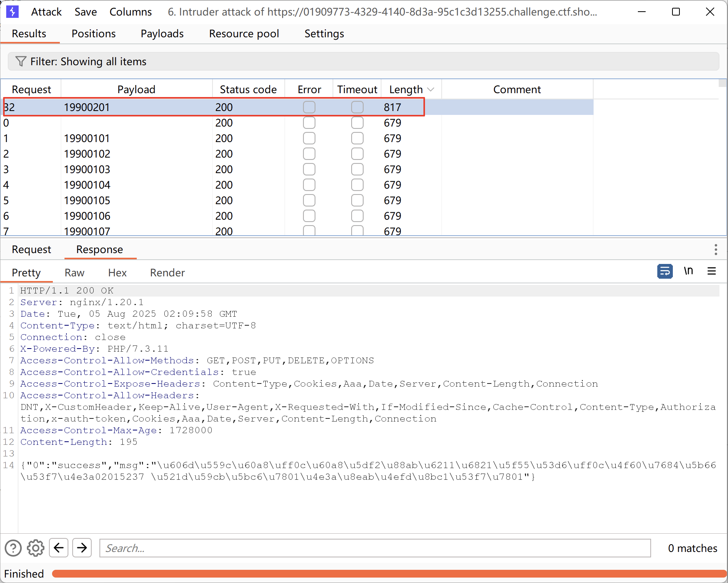Image resolution: width=728 pixels, height=583 pixels.
Task: Select result row with payload 19900105
Action: [x=298, y=200]
